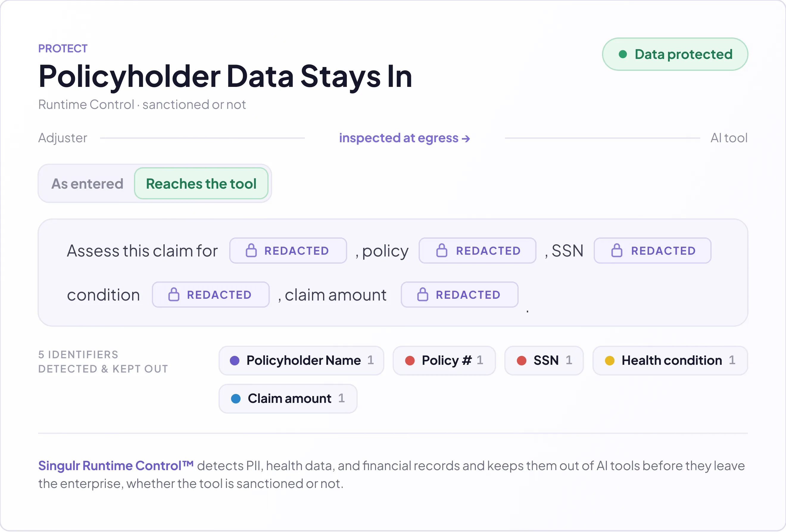Switch to the As entered view
The height and width of the screenshot is (532, 786).
(87, 184)
